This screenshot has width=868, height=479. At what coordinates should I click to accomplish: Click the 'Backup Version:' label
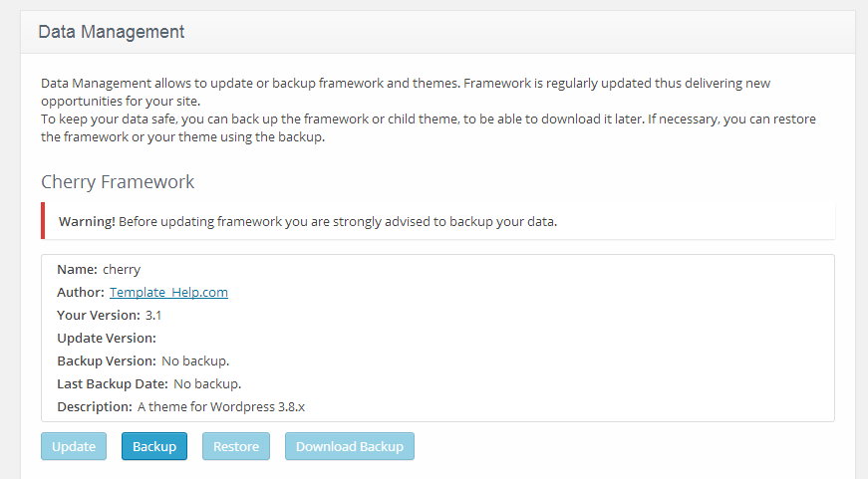(107, 360)
